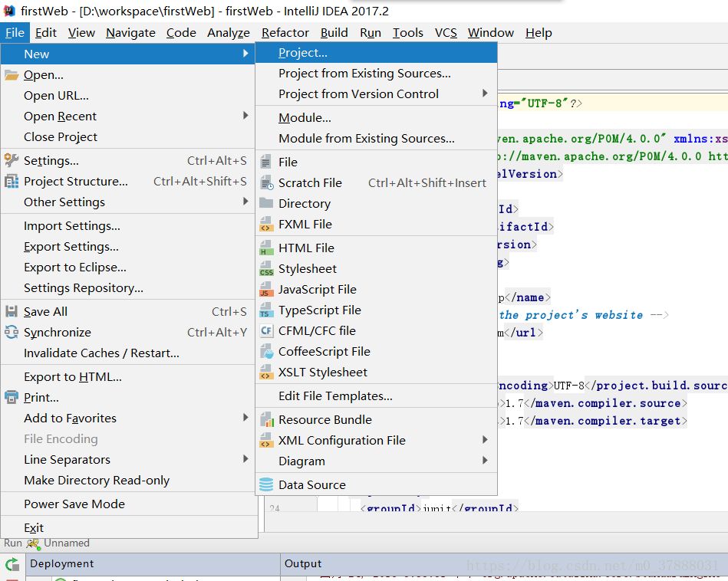Click Import Settings...
This screenshot has width=728, height=581.
[x=128, y=226]
